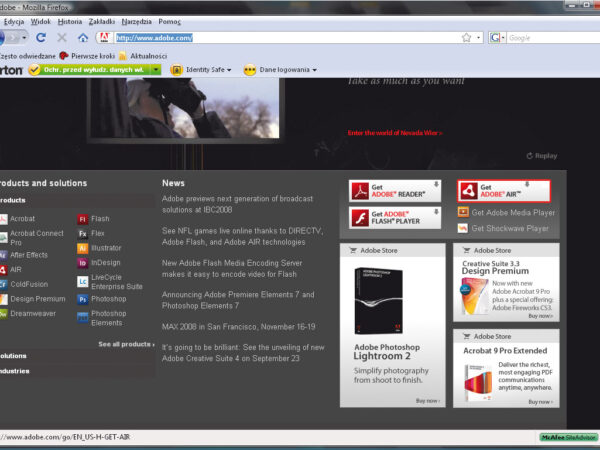Viewport: 600px width, 450px height.
Task: Expand the Solutions section
Action: [14, 355]
